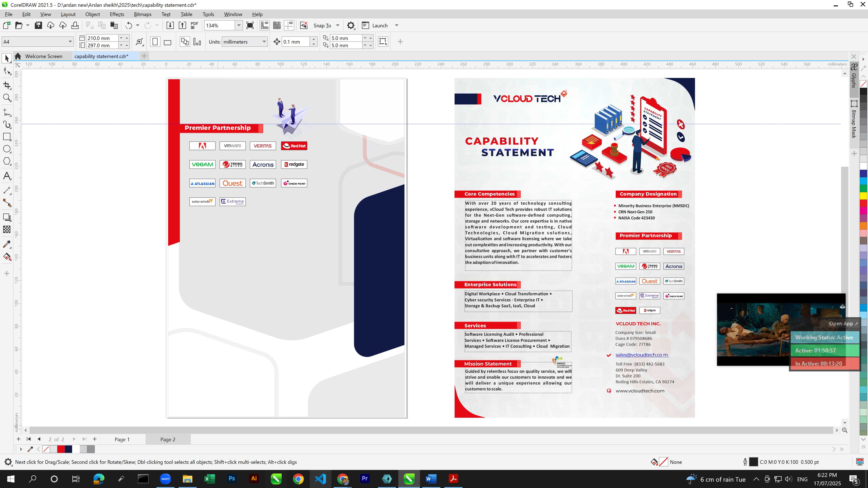Open the Bitmaps menu

(143, 14)
